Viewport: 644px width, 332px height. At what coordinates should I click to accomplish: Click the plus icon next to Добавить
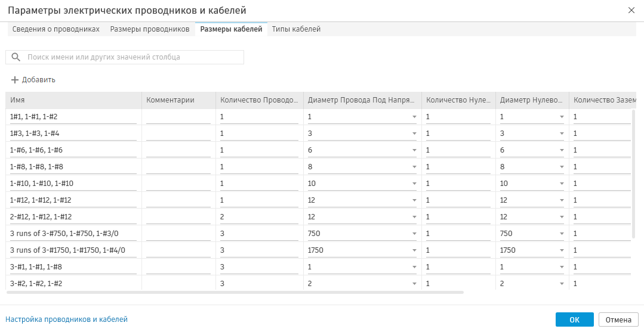pos(15,80)
